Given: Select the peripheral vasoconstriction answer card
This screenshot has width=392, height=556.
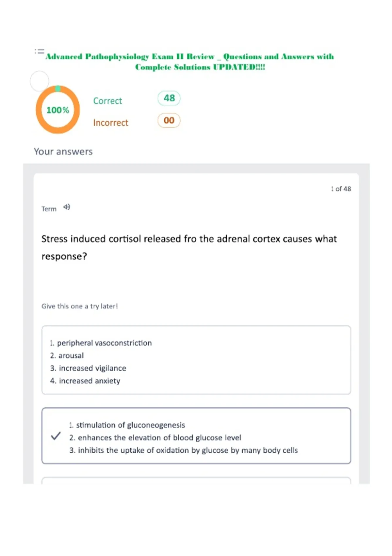Looking at the screenshot, I should [196, 360].
